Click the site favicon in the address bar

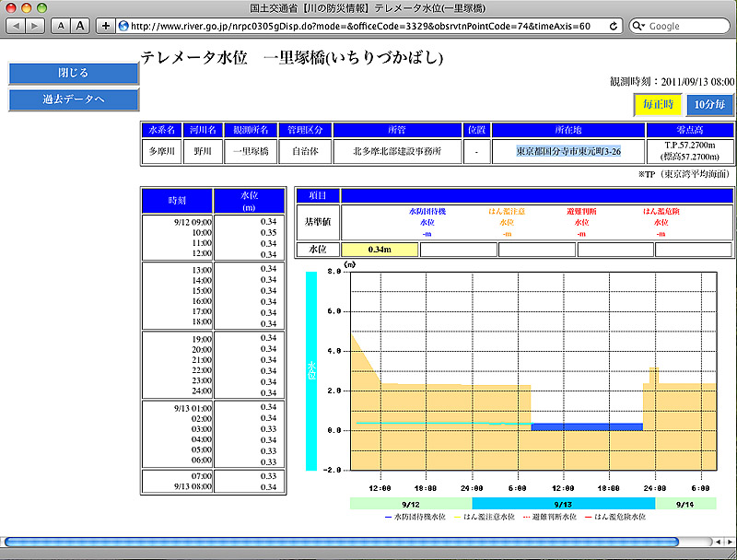tap(123, 26)
